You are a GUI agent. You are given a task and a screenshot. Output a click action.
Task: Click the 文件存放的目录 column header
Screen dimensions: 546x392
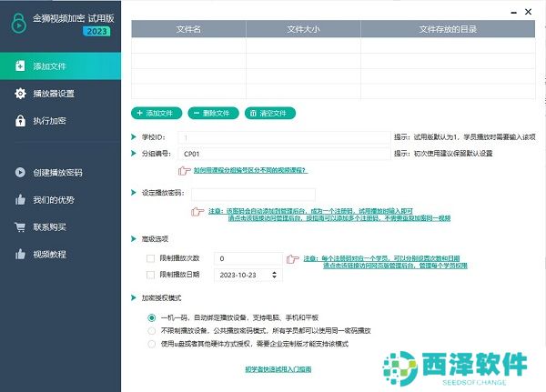[448, 29]
